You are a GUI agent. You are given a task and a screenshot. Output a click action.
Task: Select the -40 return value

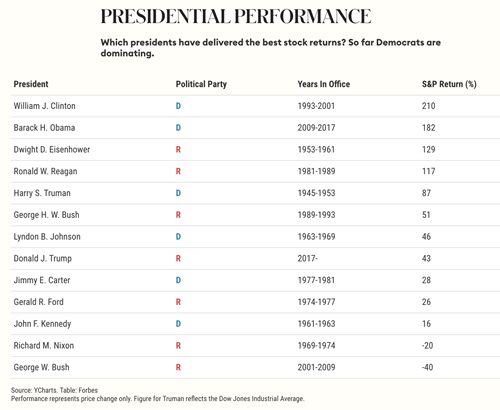pos(427,367)
